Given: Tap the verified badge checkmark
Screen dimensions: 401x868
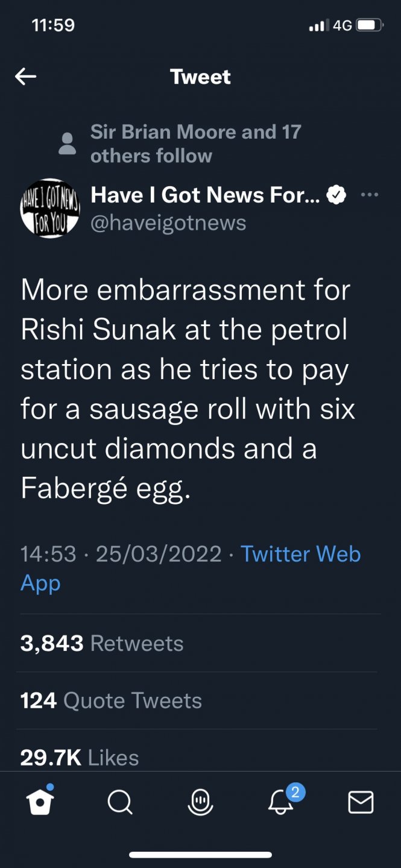Looking at the screenshot, I should (336, 195).
